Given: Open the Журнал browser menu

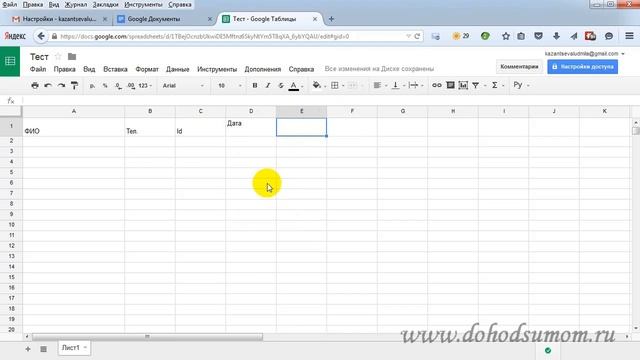Looking at the screenshot, I should (x=76, y=4).
